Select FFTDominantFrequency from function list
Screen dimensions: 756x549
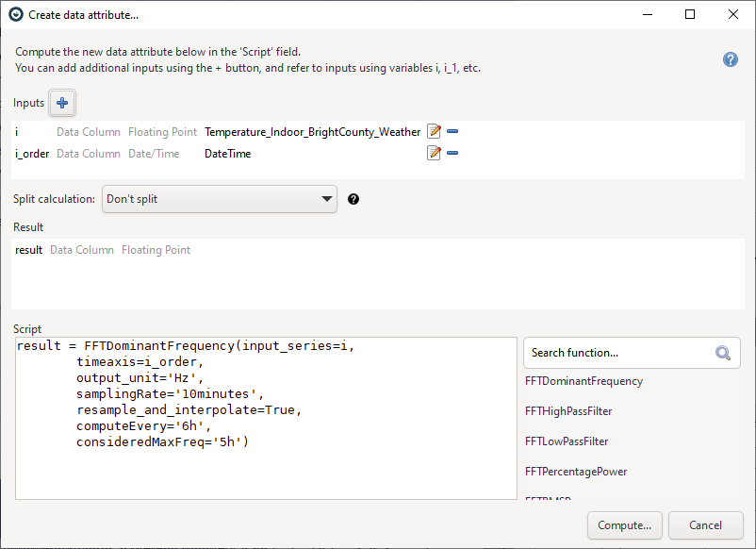[x=583, y=381]
